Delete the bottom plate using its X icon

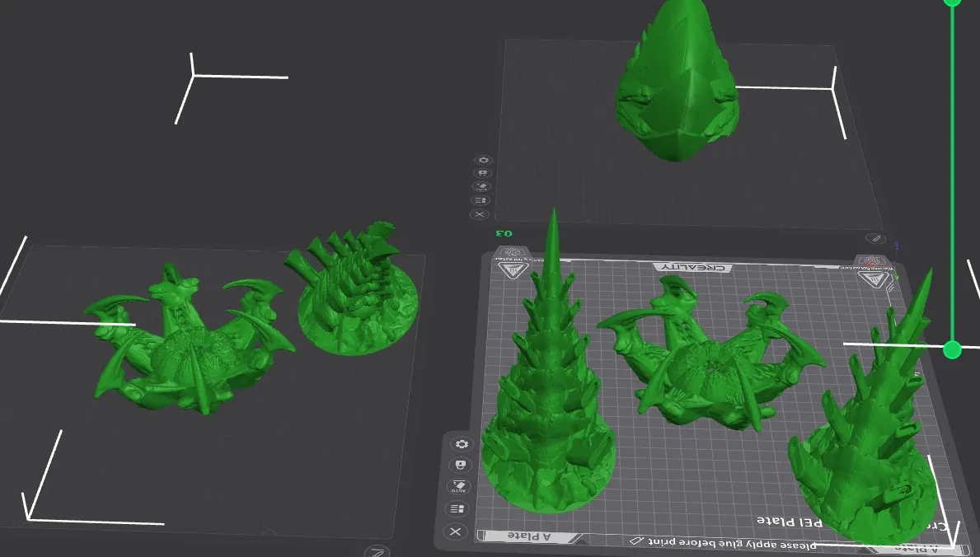tap(456, 532)
